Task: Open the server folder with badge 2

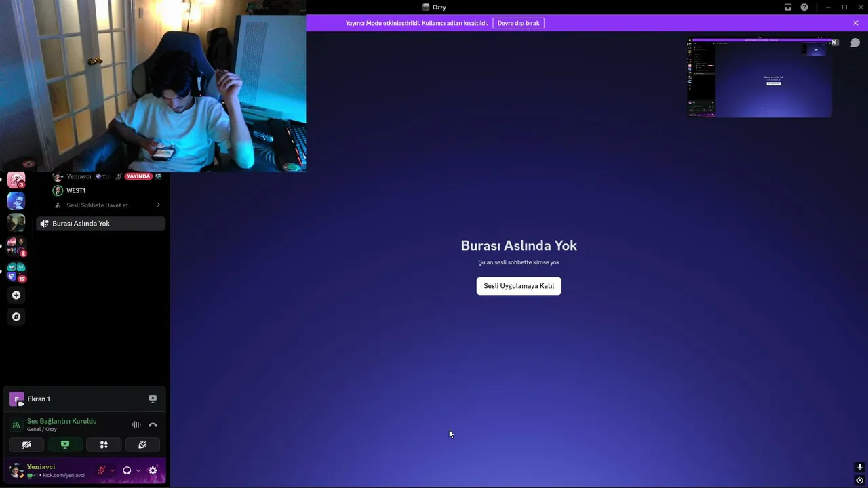Action: tap(16, 246)
